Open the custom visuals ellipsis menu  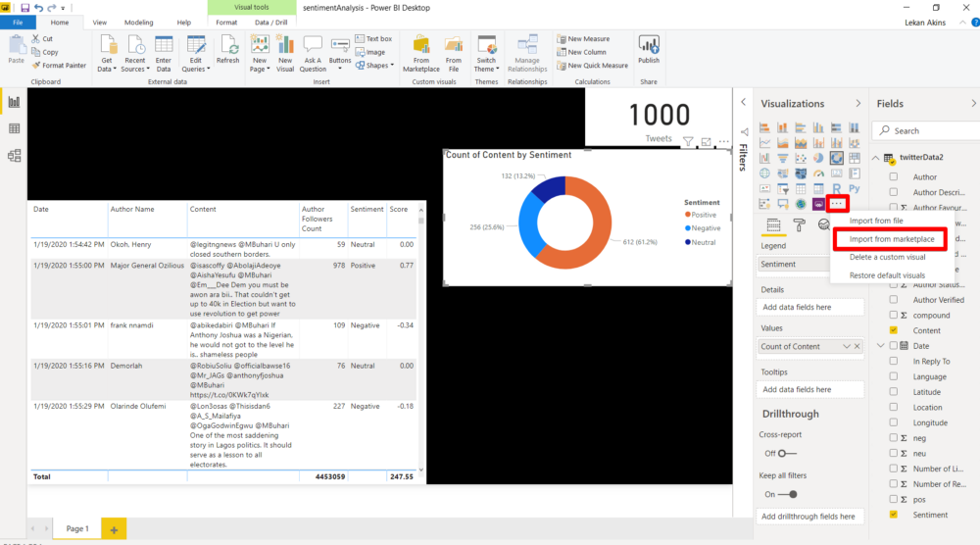pyautogui.click(x=837, y=204)
